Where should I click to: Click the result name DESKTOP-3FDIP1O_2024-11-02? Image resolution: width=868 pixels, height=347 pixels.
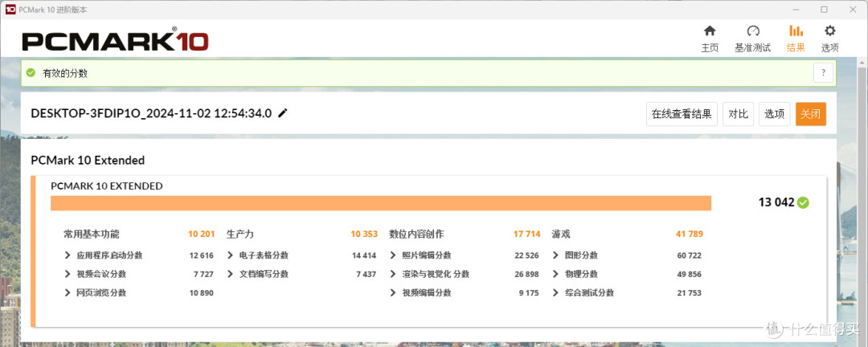click(151, 113)
